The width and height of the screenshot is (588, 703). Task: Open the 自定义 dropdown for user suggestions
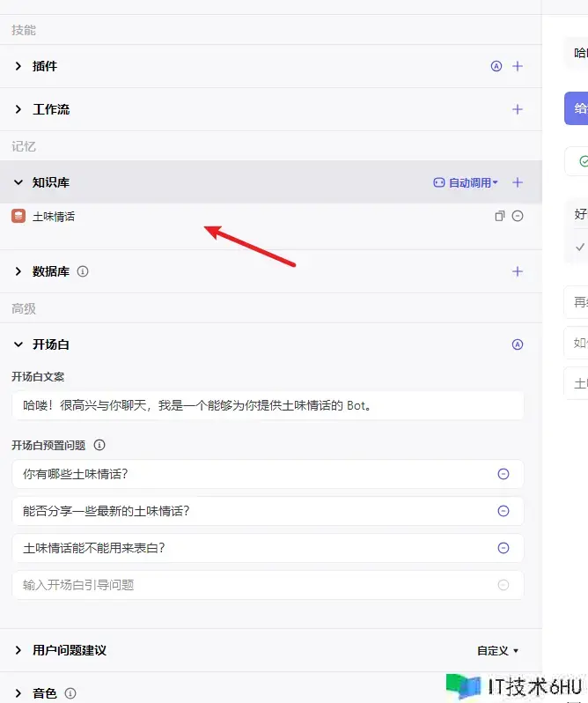498,651
